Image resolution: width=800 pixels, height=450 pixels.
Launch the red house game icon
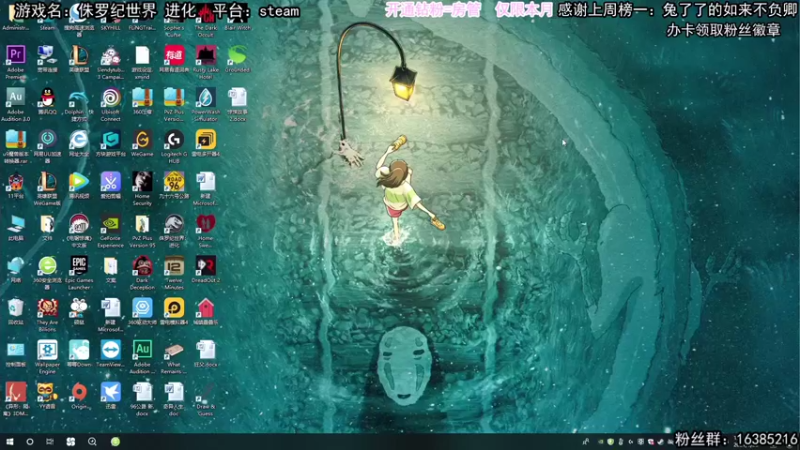coord(206,308)
